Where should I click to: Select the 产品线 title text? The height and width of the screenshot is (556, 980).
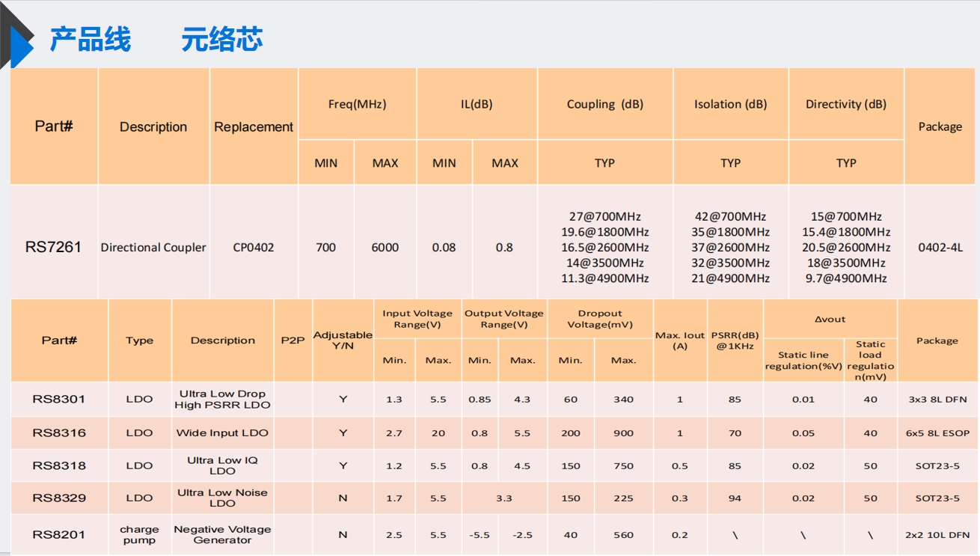[x=90, y=40]
